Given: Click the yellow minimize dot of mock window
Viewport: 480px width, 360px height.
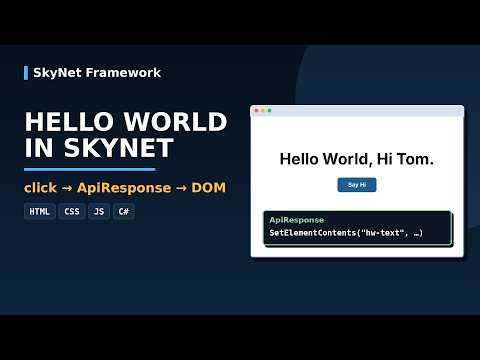Looking at the screenshot, I should coord(263,111).
